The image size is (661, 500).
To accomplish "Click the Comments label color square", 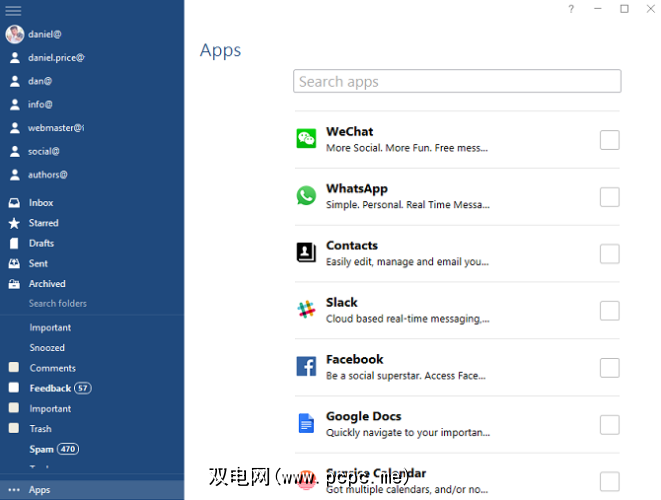I will point(14,367).
